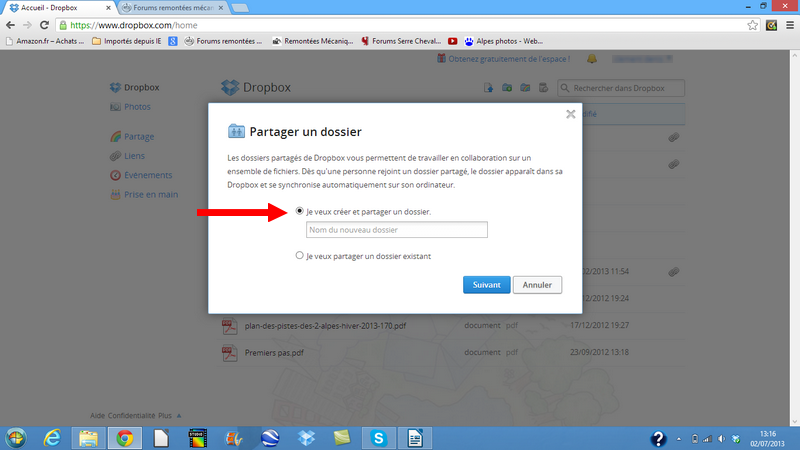The height and width of the screenshot is (450, 800).
Task: Click the Google bookmark icon
Action: click(x=173, y=41)
